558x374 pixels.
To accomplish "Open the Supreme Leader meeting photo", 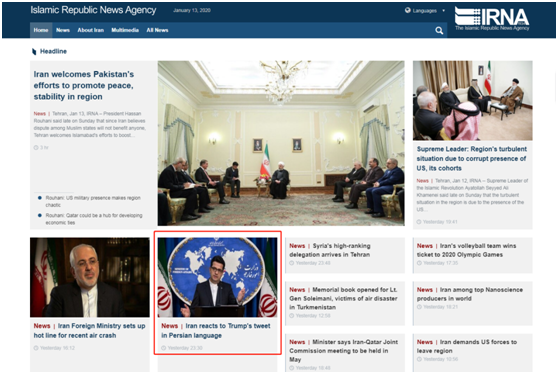I will 473,100.
